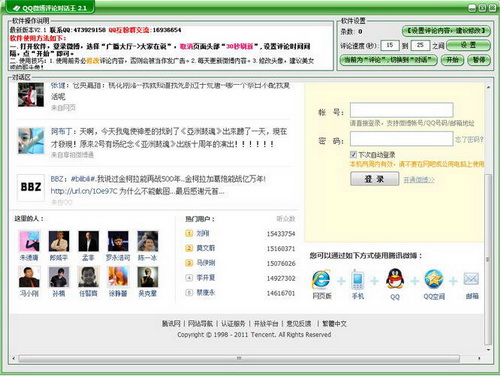Open the avatar above 罗永浩
The height and width of the screenshot is (377, 500).
118,241
